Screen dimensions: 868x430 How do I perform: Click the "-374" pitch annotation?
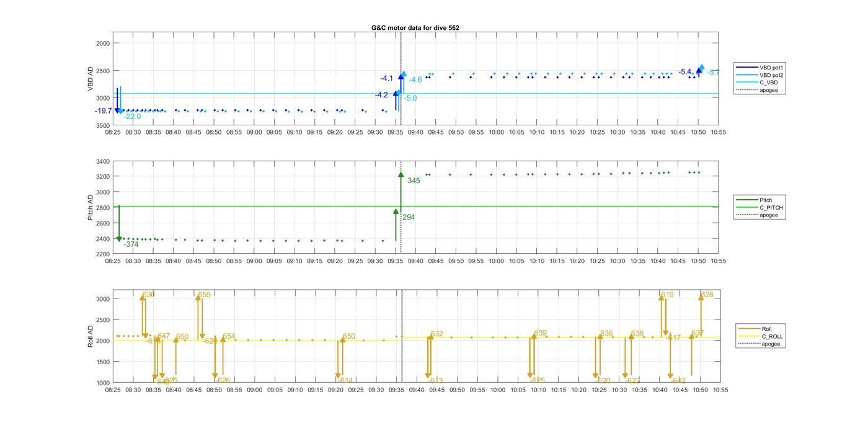131,245
